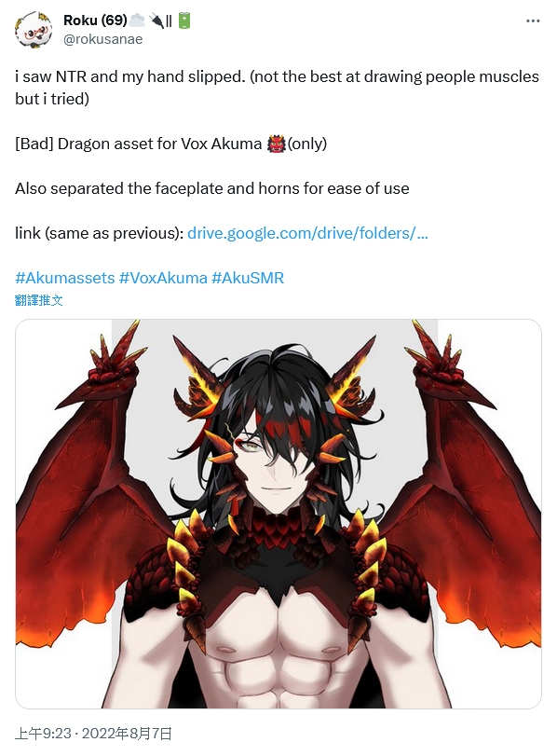
Task: Click the electric plug emoji in the name
Action: point(156,21)
